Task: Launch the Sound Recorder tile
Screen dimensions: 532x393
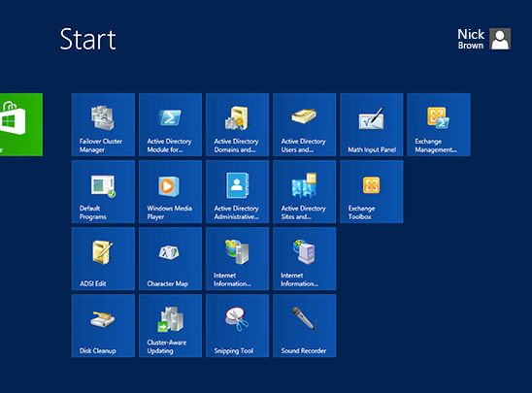Action: (304, 326)
